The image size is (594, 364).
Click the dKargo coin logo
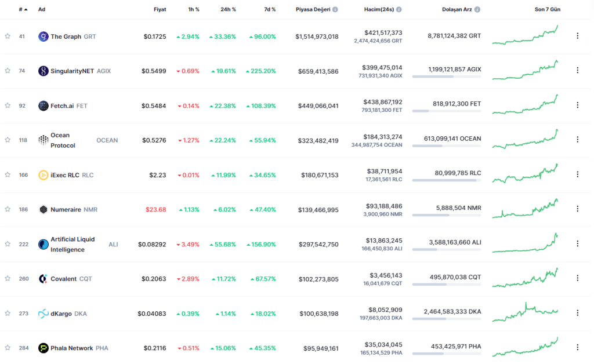(x=43, y=314)
